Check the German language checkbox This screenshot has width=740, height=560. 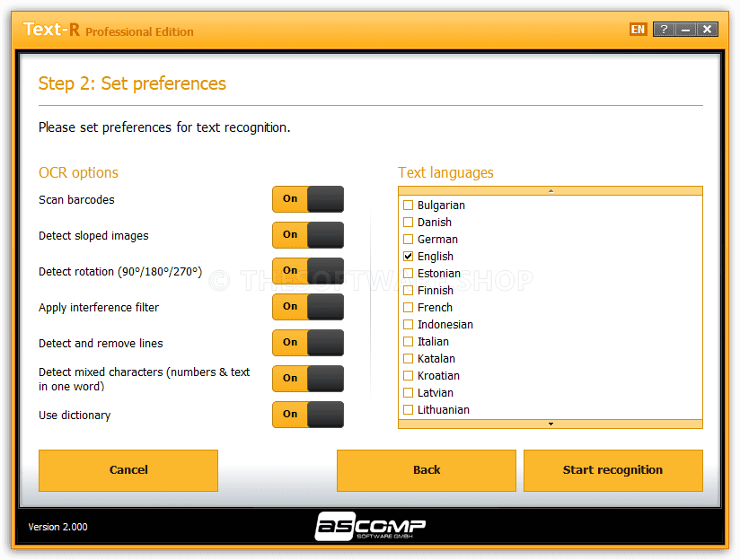409,240
